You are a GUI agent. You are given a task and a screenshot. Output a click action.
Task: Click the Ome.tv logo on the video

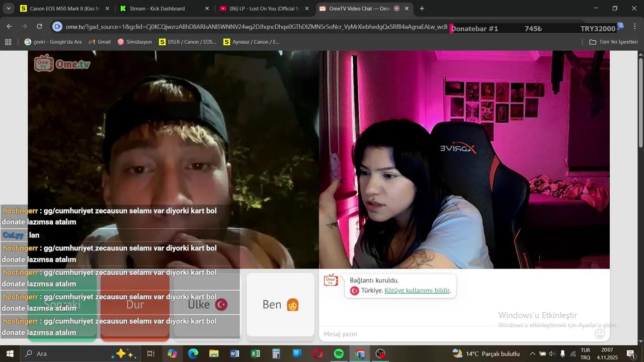coord(62,63)
